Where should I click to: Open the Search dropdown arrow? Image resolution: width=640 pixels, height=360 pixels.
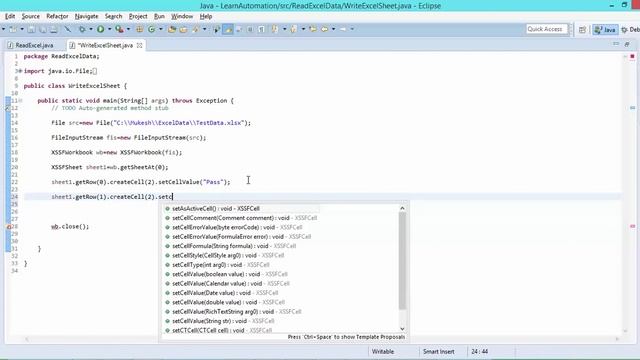tap(204, 29)
